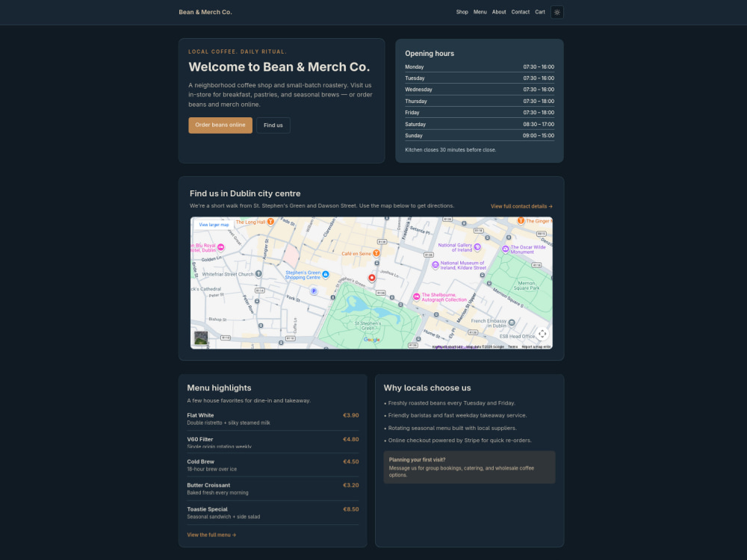Click the map camera controls button
The width and height of the screenshot is (747, 560).
click(542, 334)
